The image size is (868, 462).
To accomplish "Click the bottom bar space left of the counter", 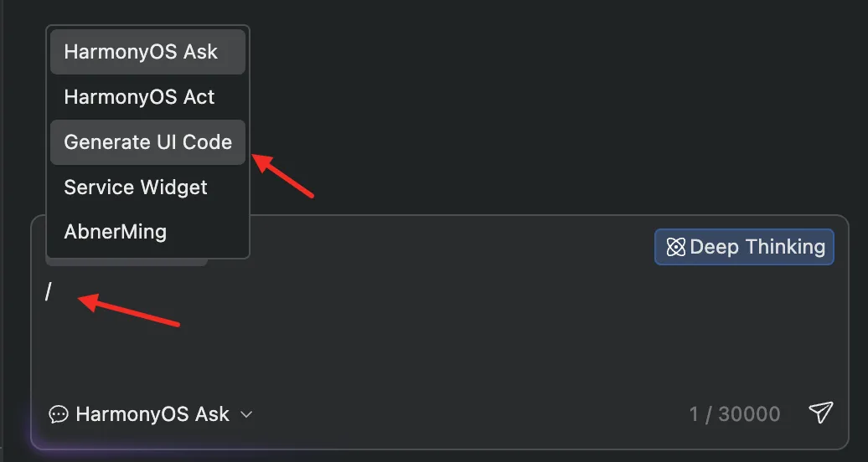I will [x=471, y=413].
